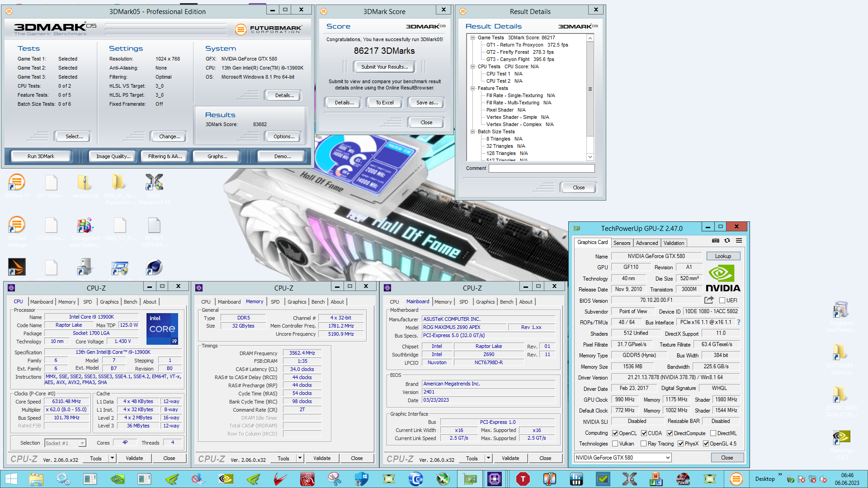This screenshot has width=868, height=488.
Task: Open Mainboard tab in leftmost CPU-Z window
Action: tap(42, 302)
